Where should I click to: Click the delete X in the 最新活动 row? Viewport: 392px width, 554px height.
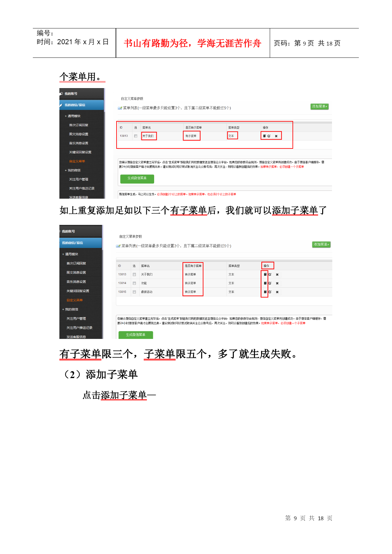coord(277,292)
